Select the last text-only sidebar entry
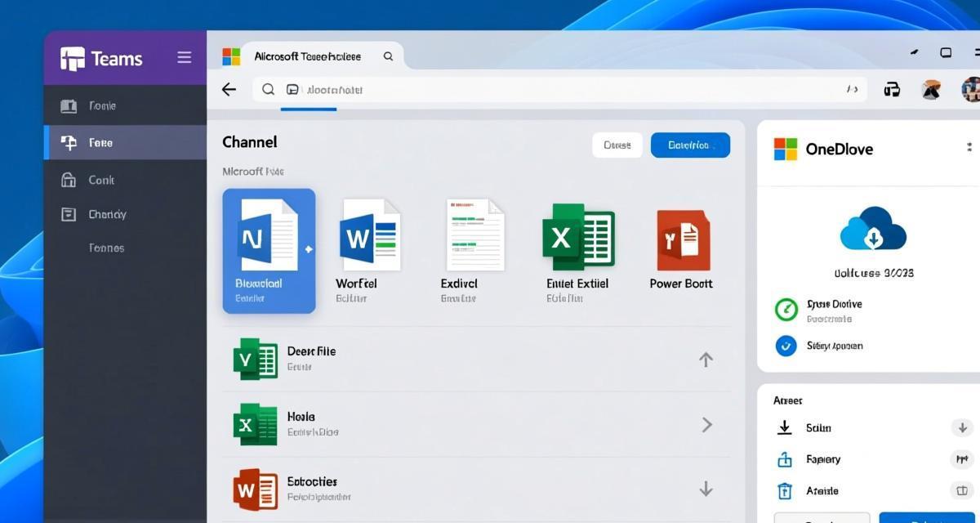 point(106,248)
